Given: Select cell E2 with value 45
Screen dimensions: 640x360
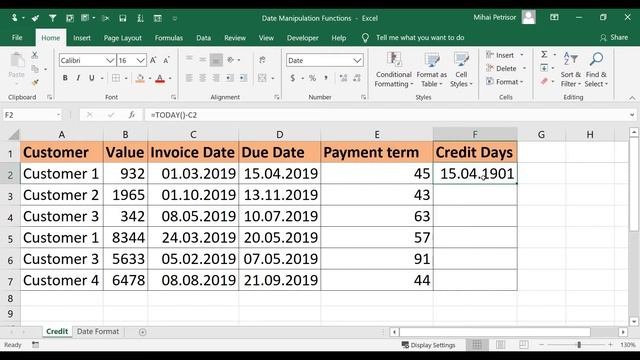Looking at the screenshot, I should tap(377, 173).
